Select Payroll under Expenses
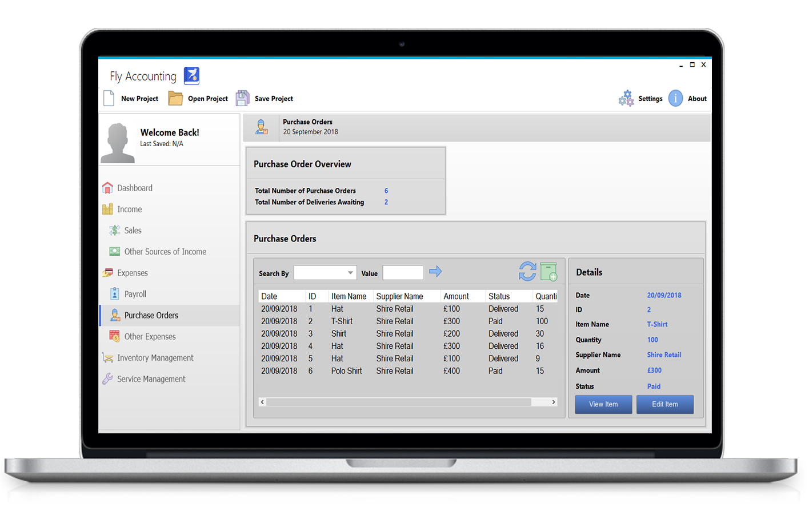Image resolution: width=809 pixels, height=532 pixels. 135,294
